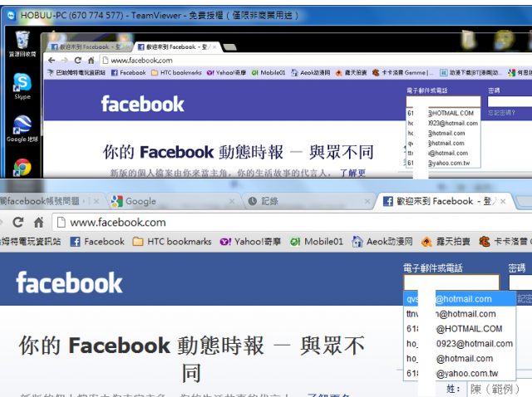Screen dimensions: 532x397
Task: Open the Google Earth desktop shortcut
Action: coord(22,129)
